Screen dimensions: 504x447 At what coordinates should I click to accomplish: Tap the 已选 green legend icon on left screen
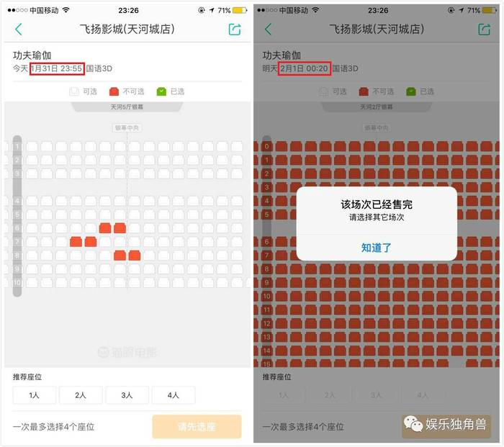[x=161, y=91]
